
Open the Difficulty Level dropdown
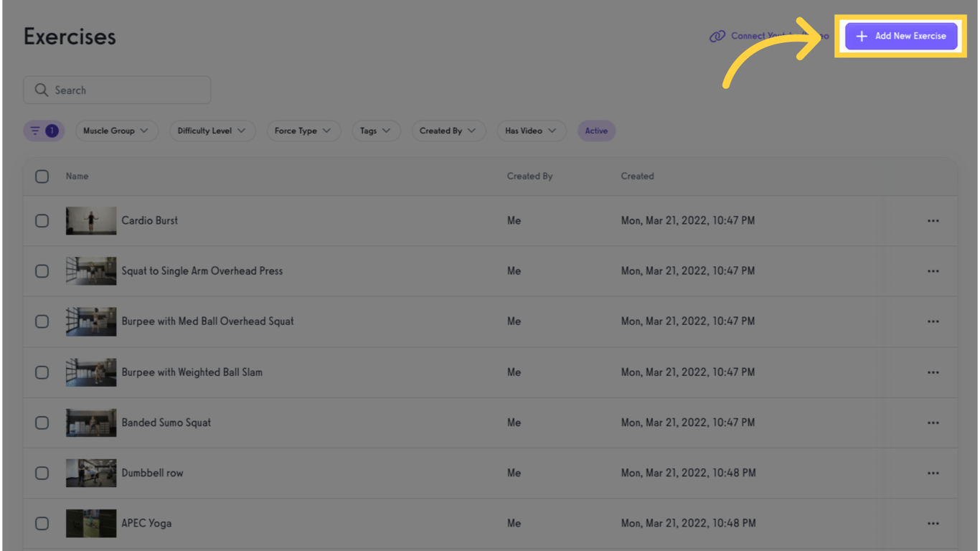(212, 131)
